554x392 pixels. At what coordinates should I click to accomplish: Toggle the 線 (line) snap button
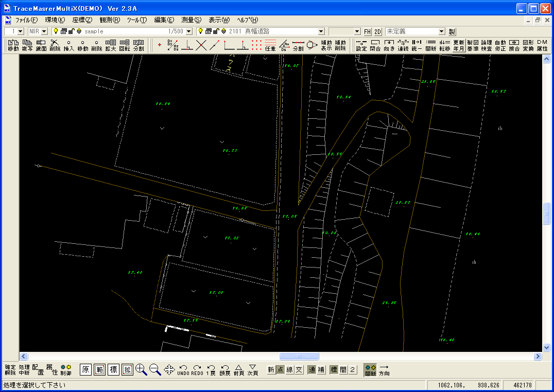point(290,370)
